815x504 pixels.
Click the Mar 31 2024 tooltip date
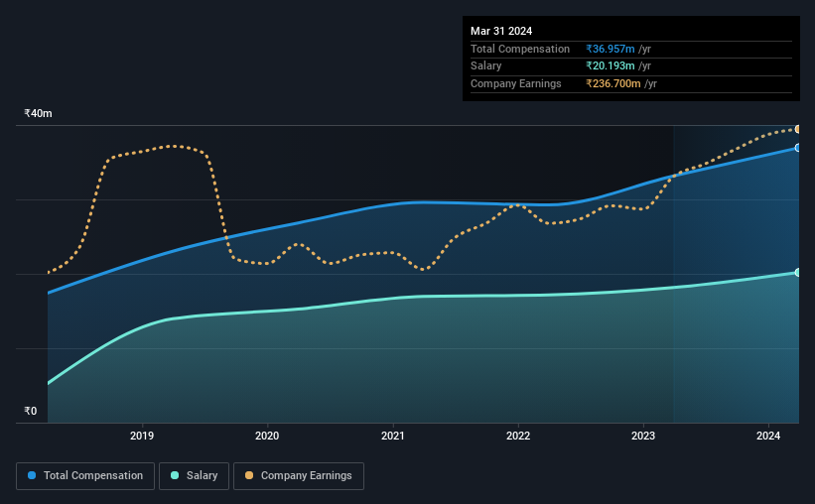pyautogui.click(x=501, y=31)
